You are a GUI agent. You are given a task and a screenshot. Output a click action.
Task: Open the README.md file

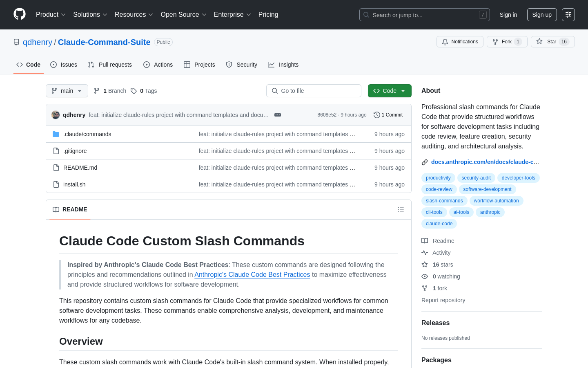(x=80, y=168)
